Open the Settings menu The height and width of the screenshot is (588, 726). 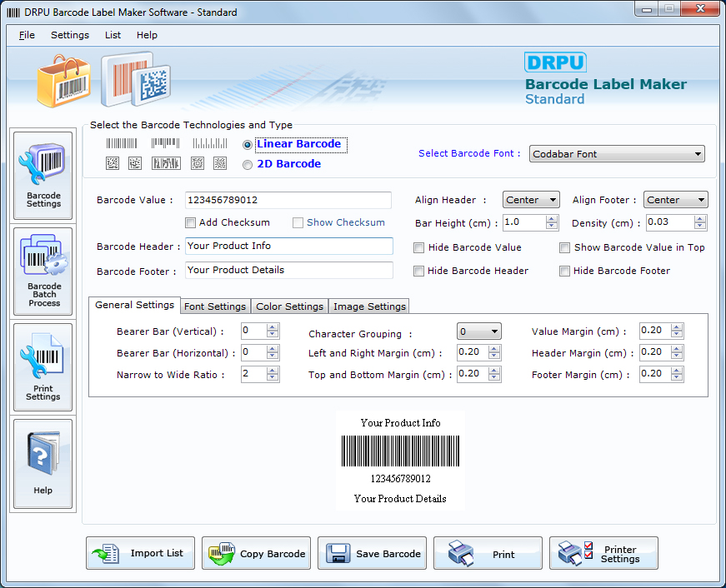pos(70,35)
